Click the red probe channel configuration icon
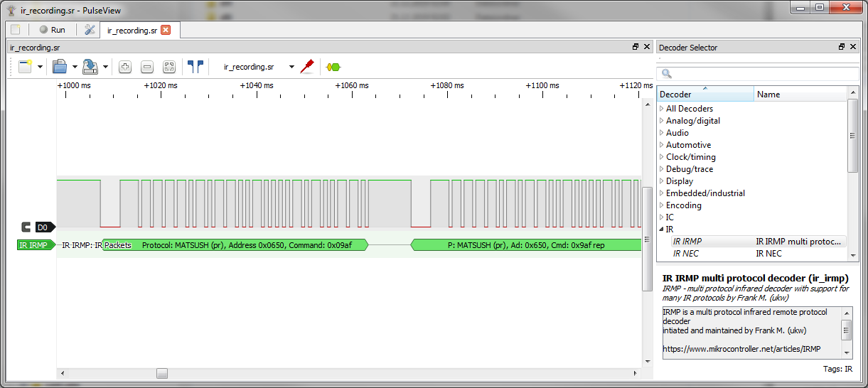 pos(307,67)
